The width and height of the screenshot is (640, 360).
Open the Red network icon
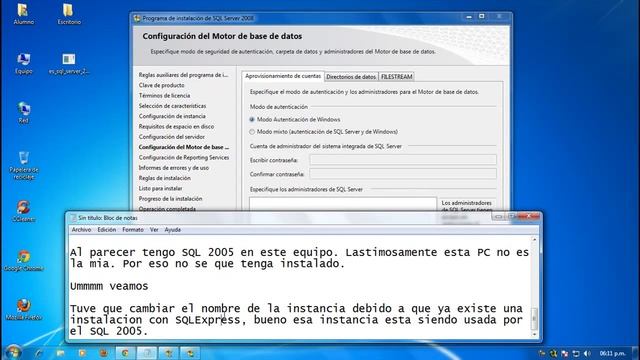pos(23,113)
